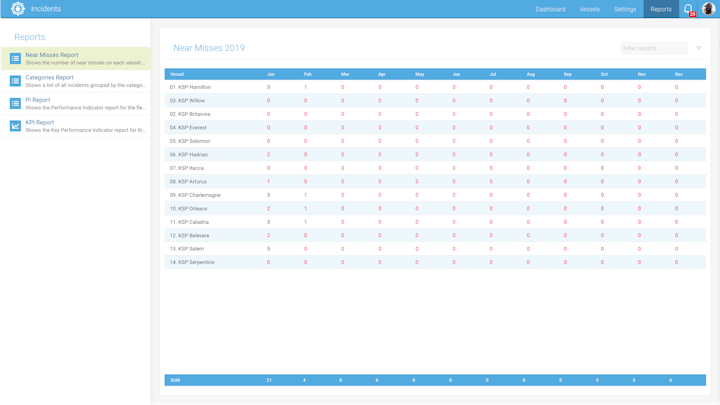Open the user profile avatar
Screen dimensions: 720x405
708,9
